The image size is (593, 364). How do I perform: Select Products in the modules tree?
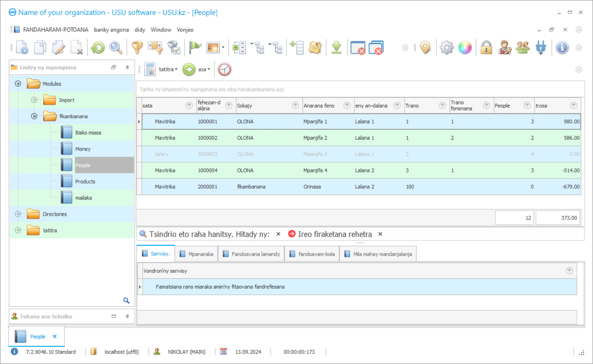[85, 182]
